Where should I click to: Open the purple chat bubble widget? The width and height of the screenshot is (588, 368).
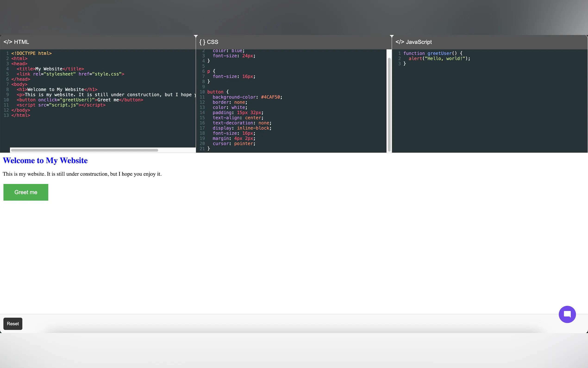click(x=567, y=314)
